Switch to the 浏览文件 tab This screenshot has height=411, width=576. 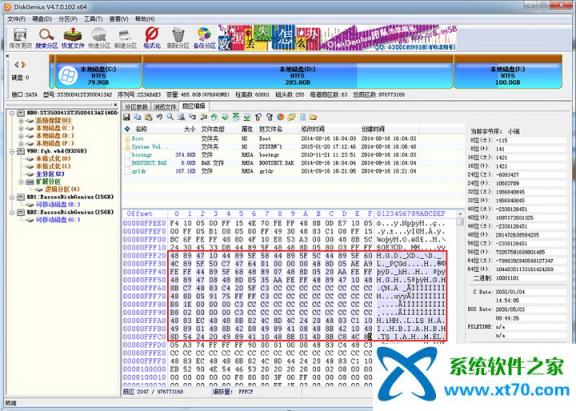(165, 107)
